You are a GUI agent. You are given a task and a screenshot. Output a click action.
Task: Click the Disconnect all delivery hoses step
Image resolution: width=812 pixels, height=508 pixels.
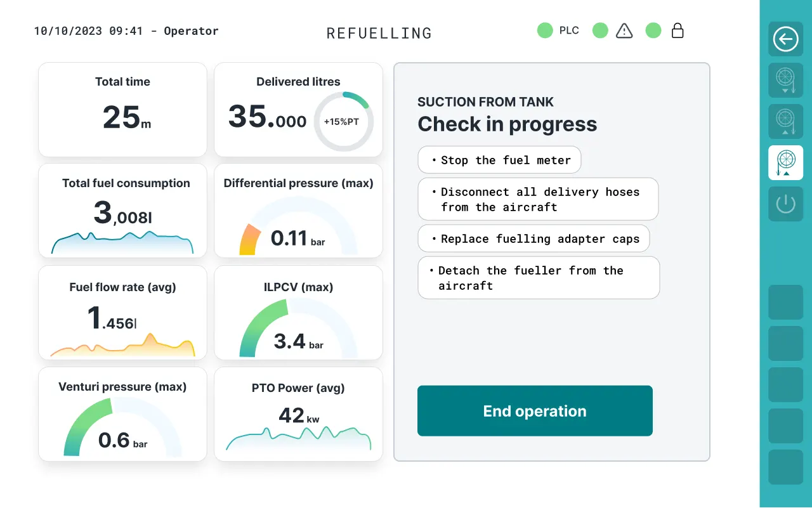point(538,199)
